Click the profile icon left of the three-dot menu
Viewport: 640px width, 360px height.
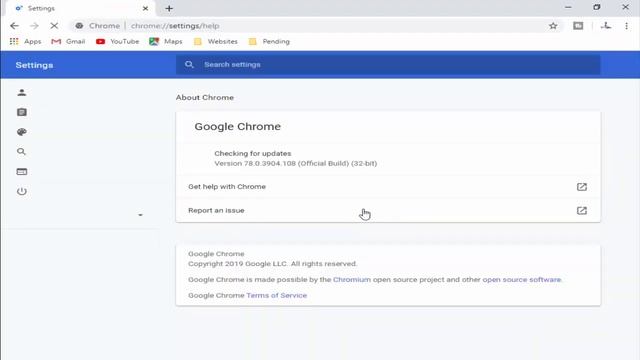tap(606, 26)
